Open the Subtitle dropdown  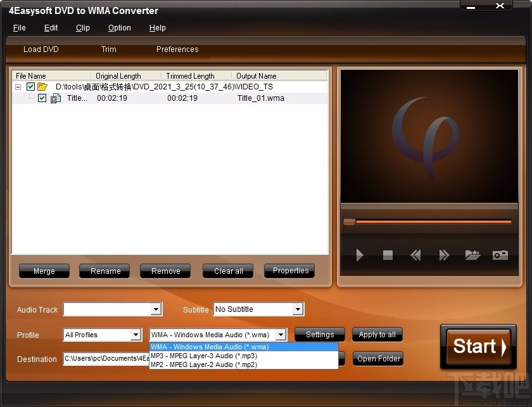tap(298, 309)
